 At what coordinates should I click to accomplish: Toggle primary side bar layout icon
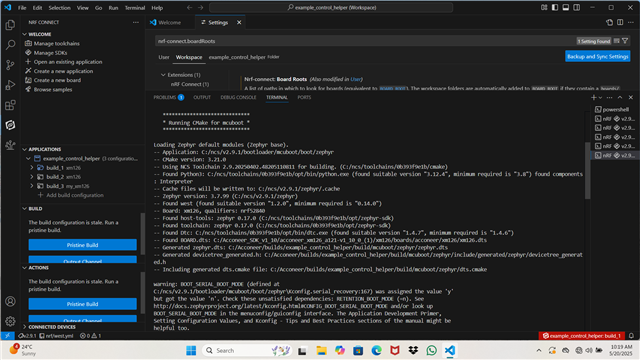click(x=555, y=8)
